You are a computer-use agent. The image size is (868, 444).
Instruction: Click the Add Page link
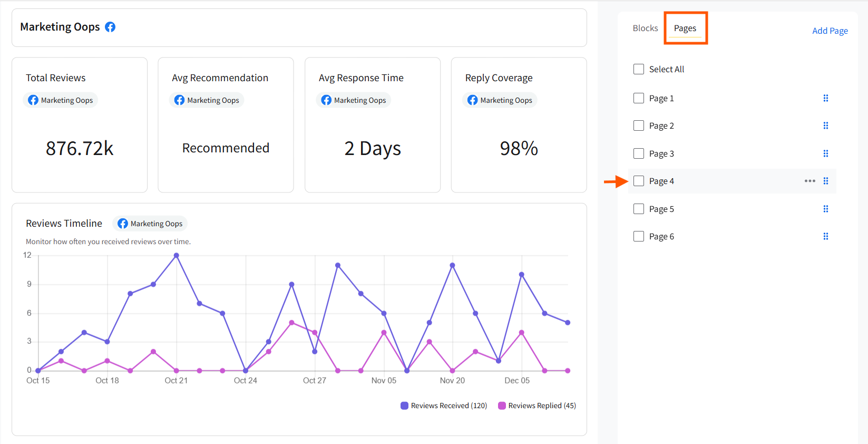(x=830, y=31)
